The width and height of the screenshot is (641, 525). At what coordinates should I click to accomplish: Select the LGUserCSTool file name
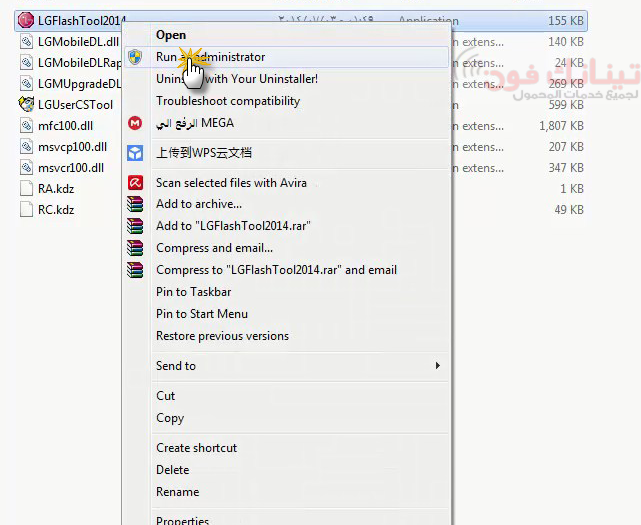coord(75,105)
